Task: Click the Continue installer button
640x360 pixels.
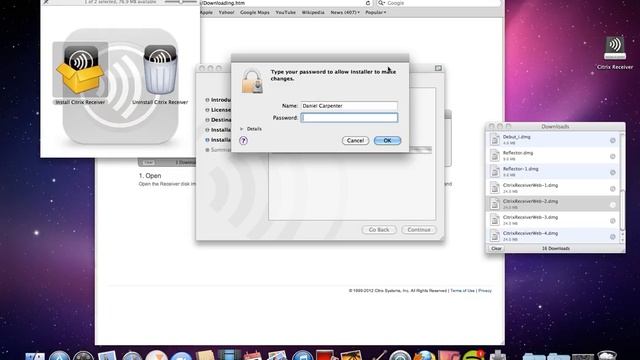Action: [419, 230]
